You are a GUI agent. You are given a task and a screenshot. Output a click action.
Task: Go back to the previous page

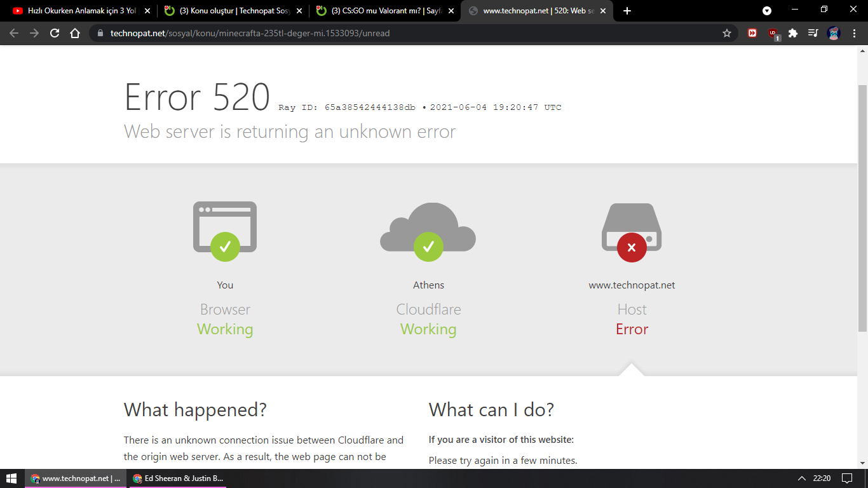(14, 33)
